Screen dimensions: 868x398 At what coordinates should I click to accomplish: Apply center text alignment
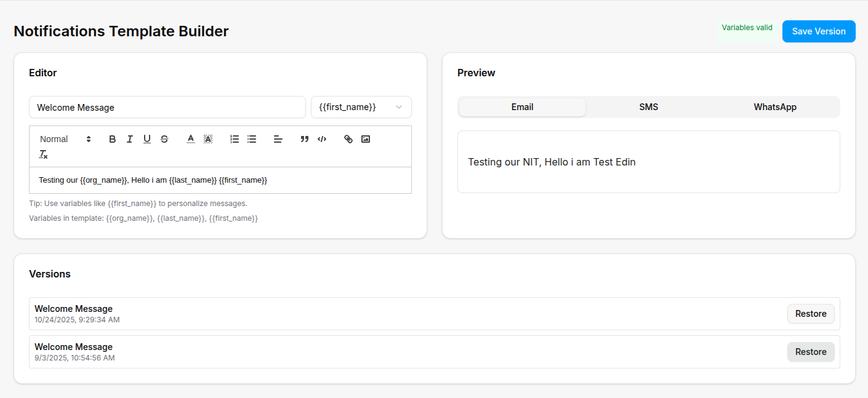278,139
